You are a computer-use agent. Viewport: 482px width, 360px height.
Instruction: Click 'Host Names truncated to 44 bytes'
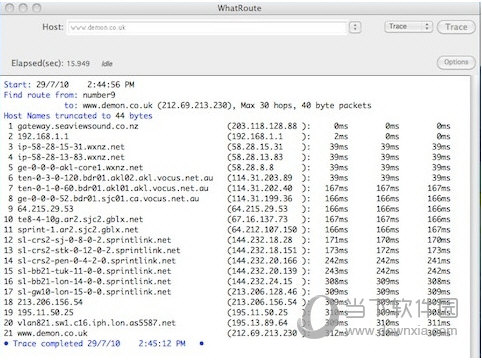click(78, 116)
